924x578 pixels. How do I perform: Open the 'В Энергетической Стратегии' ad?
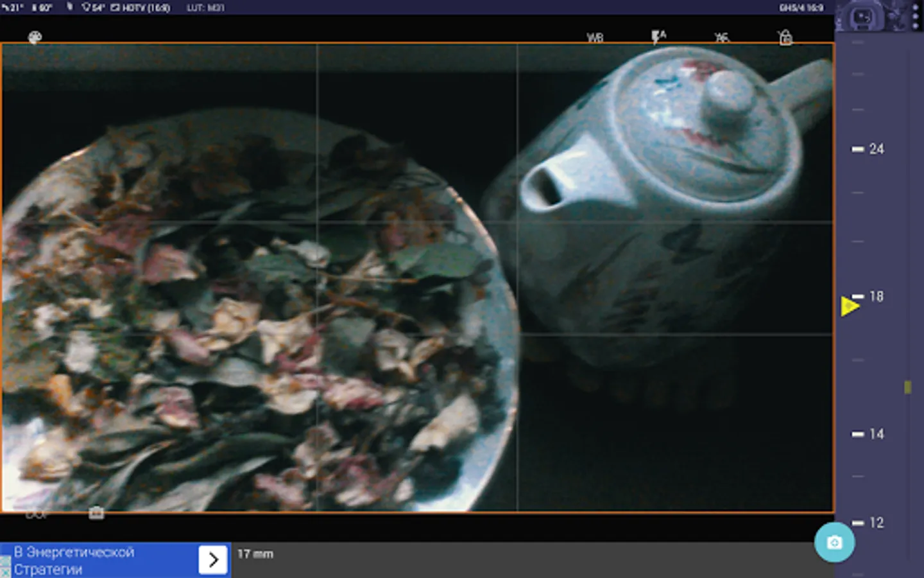116,560
